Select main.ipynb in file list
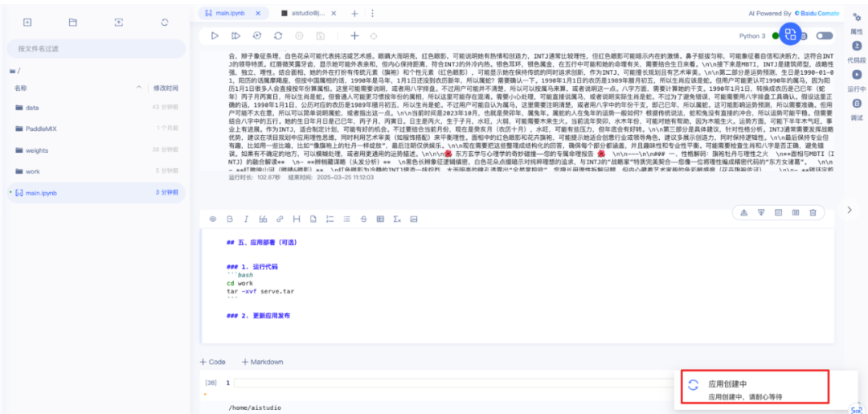Image resolution: width=868 pixels, height=414 pixels. [x=96, y=193]
